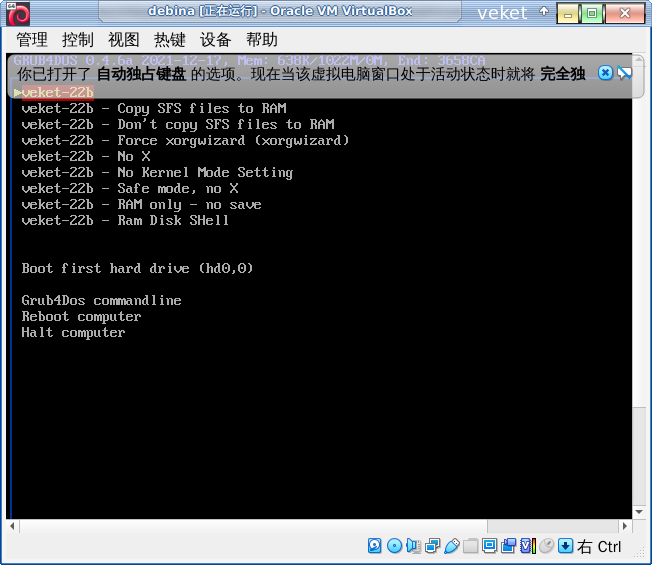Open the 控制 menu
The image size is (652, 565).
coord(78,40)
